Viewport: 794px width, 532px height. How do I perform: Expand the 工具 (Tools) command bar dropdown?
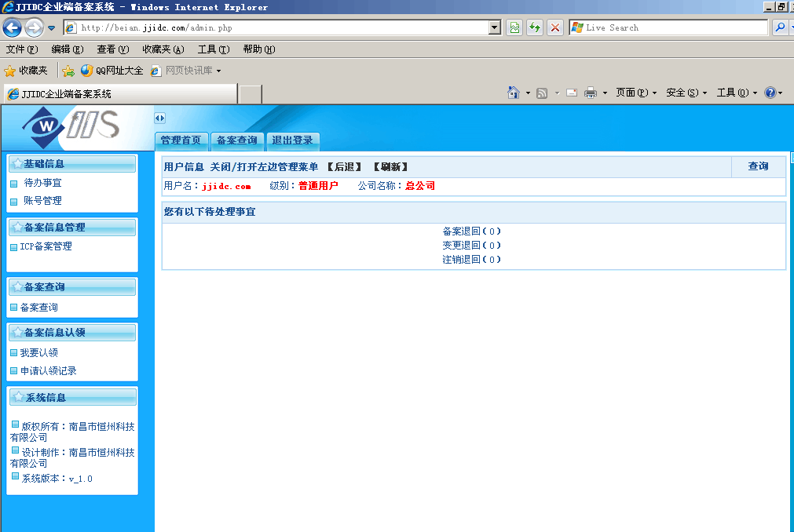(736, 93)
